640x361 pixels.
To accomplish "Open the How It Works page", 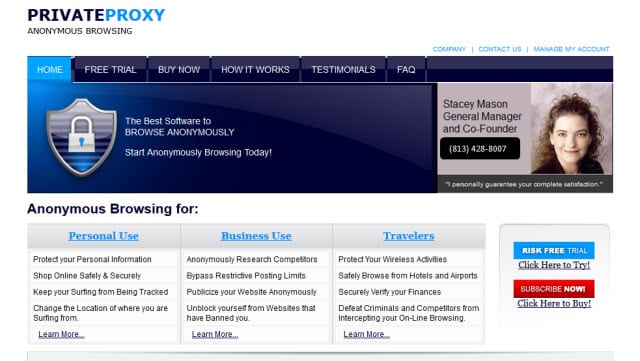I will (255, 70).
